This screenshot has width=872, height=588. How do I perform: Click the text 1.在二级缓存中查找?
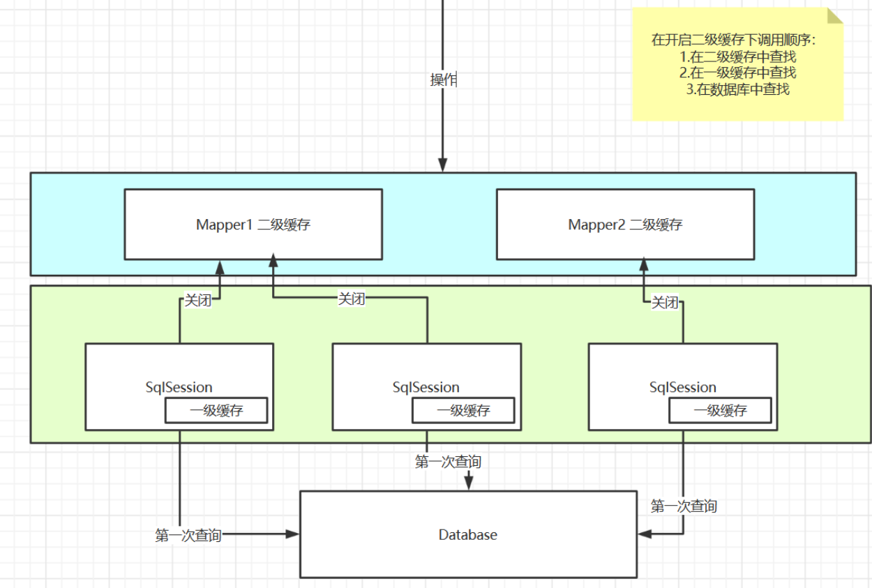click(738, 56)
